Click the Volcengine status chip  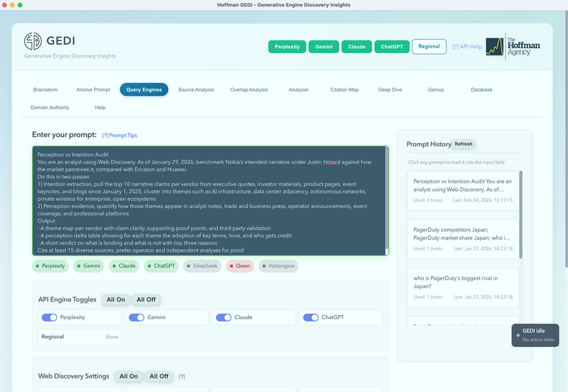point(278,266)
